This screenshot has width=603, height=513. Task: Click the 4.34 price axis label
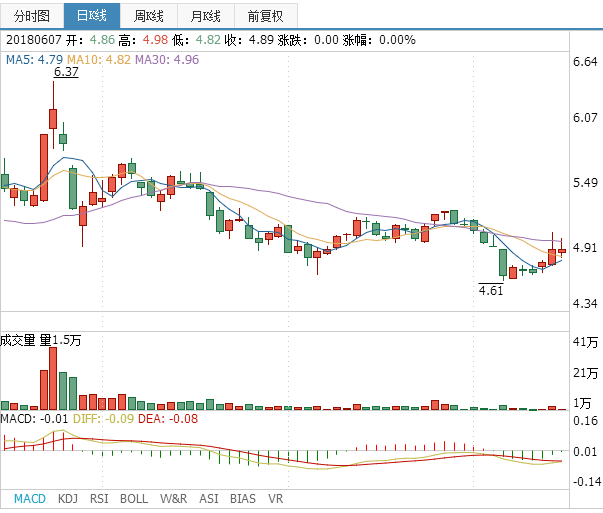[585, 304]
